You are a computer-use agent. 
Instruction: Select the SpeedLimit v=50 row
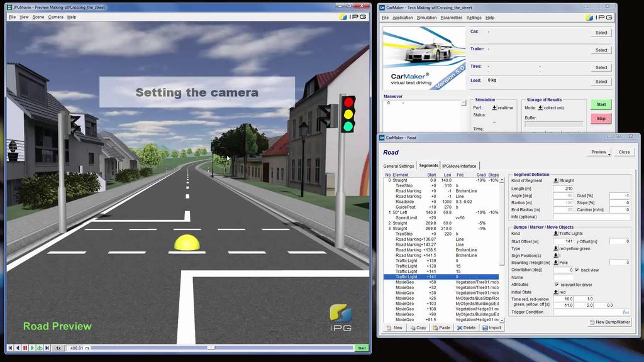(441, 217)
